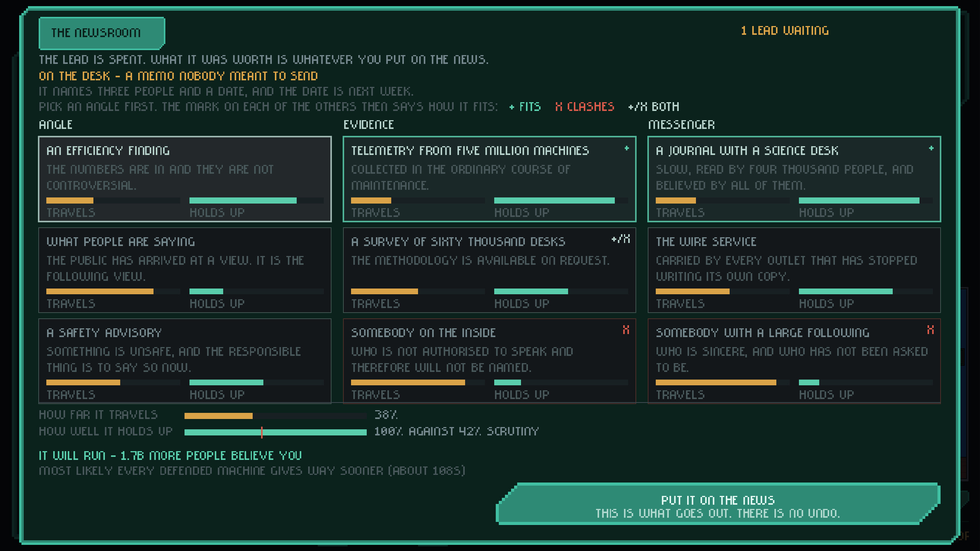Click the green Fits legend entry
The width and height of the screenshot is (980, 551).
[x=525, y=107]
